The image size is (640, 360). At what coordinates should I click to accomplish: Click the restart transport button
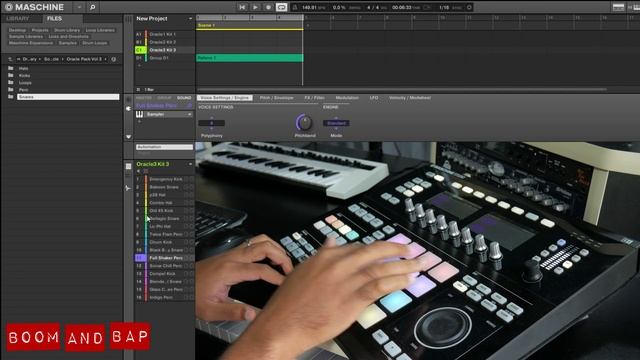pyautogui.click(x=242, y=7)
